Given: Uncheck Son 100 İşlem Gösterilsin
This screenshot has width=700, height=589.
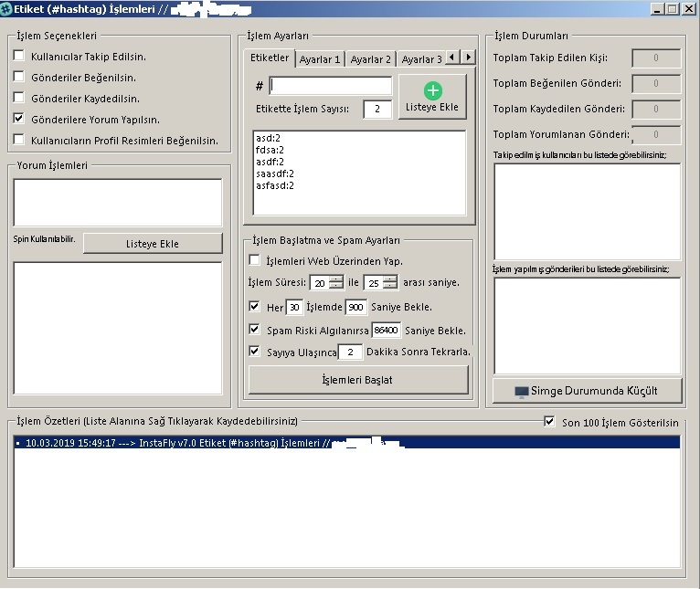Looking at the screenshot, I should pyautogui.click(x=549, y=422).
